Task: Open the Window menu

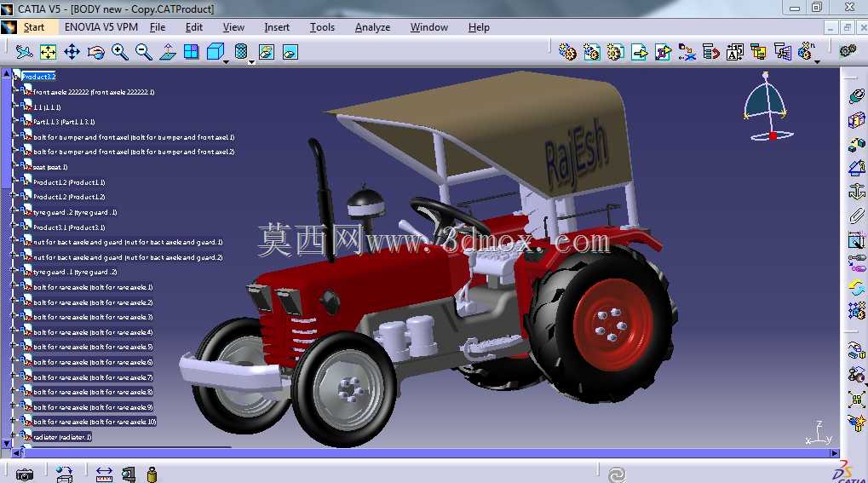Action: pos(428,27)
